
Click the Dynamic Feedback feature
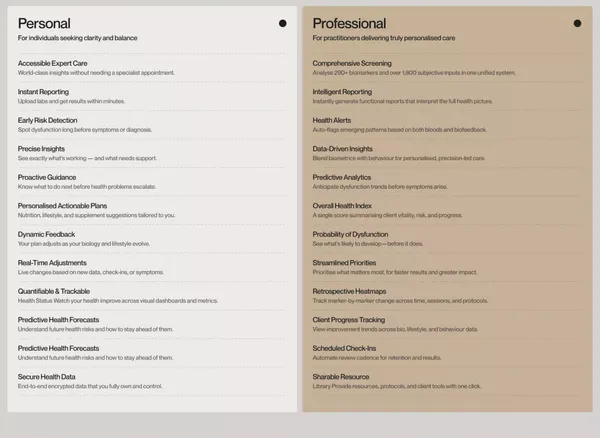click(46, 234)
